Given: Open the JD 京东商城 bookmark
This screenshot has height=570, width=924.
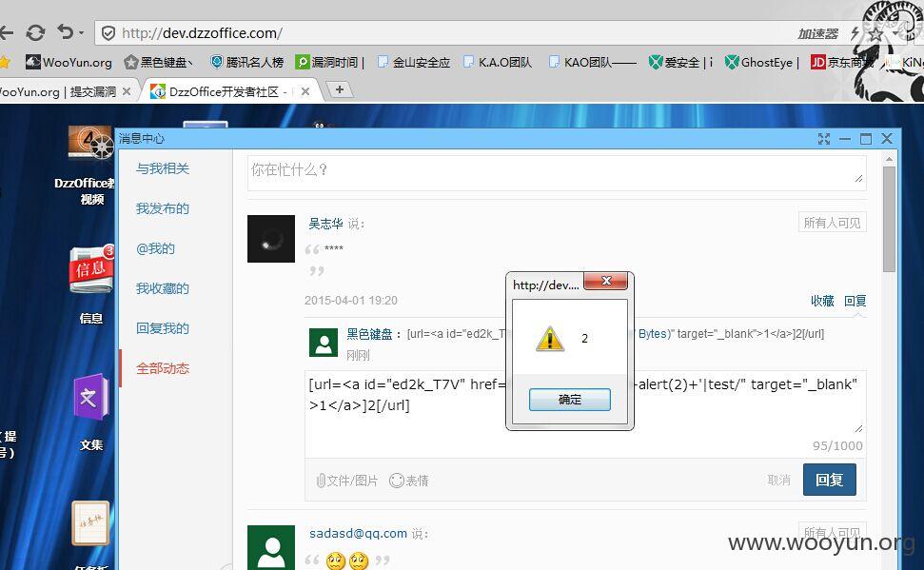Looking at the screenshot, I should click(x=843, y=62).
